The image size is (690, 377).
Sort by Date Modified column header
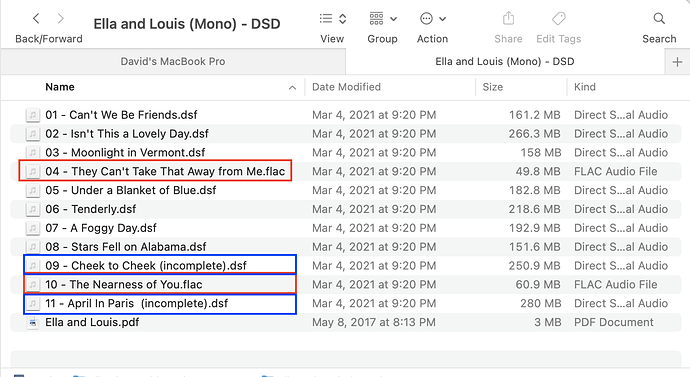tap(346, 87)
